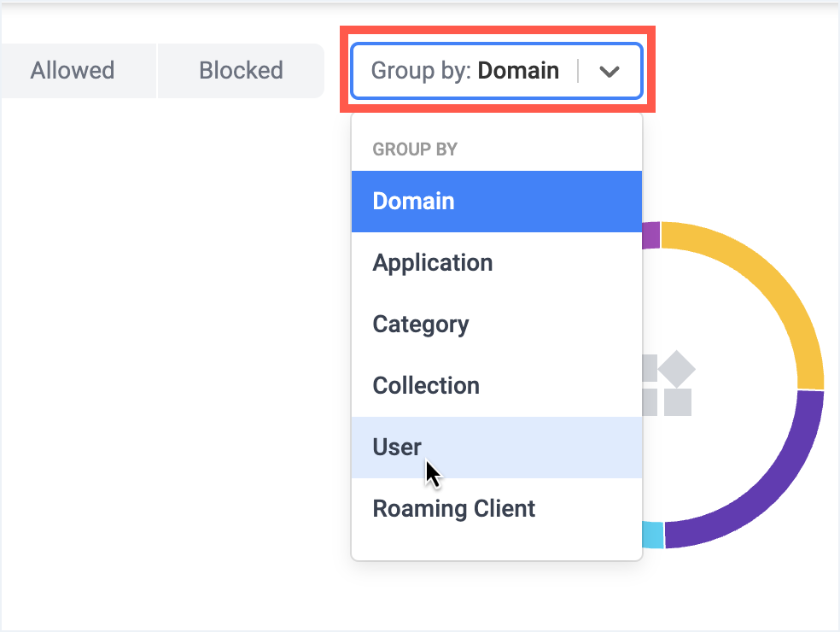The height and width of the screenshot is (632, 840).
Task: Choose Application grouping option
Action: pos(497,263)
